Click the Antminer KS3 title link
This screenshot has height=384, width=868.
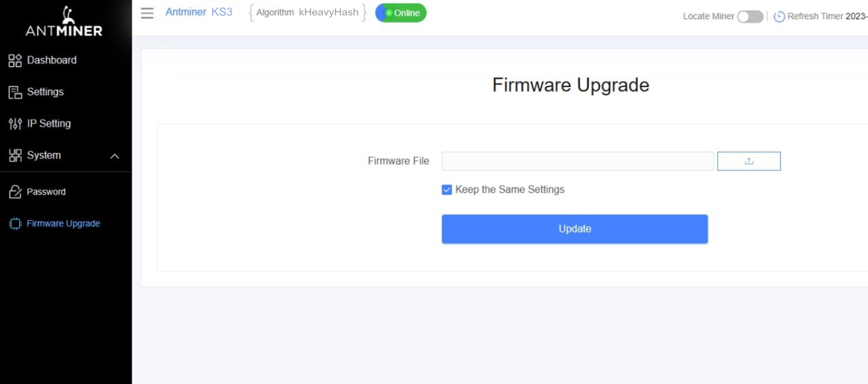(199, 12)
